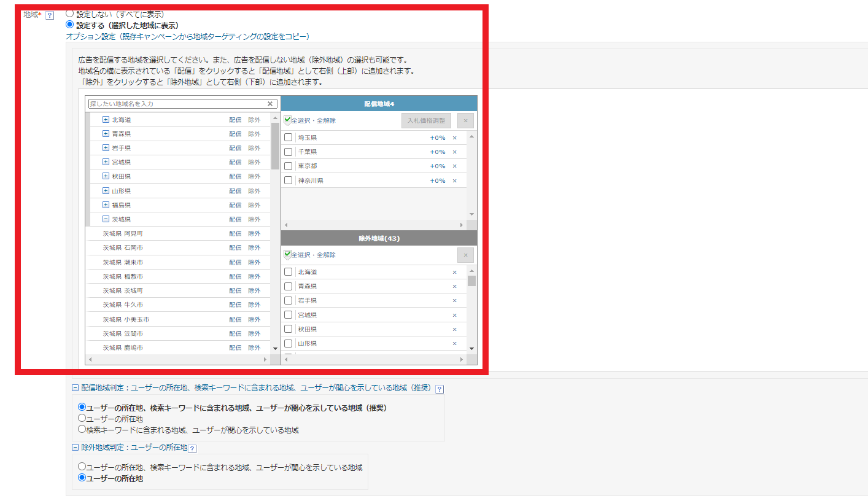The width and height of the screenshot is (868, 501).
Task: Click +0% bid adjustment for 千葉県
Action: pos(438,152)
